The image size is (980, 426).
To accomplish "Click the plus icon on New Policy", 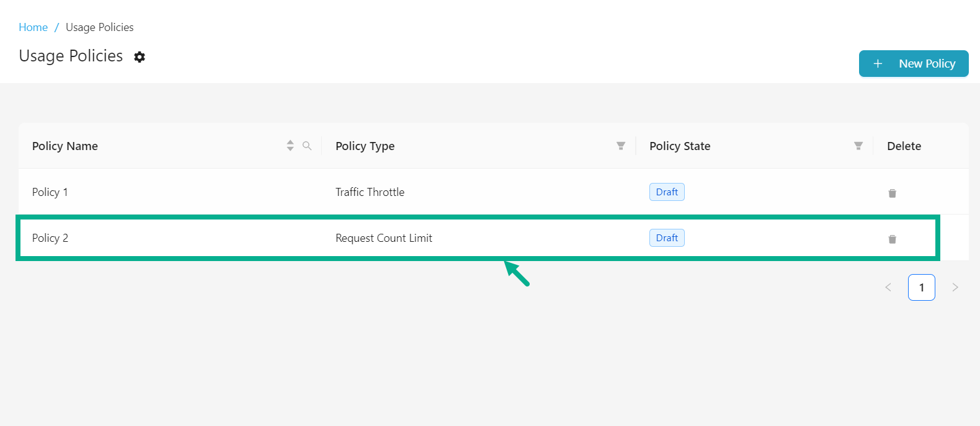I will pyautogui.click(x=878, y=64).
